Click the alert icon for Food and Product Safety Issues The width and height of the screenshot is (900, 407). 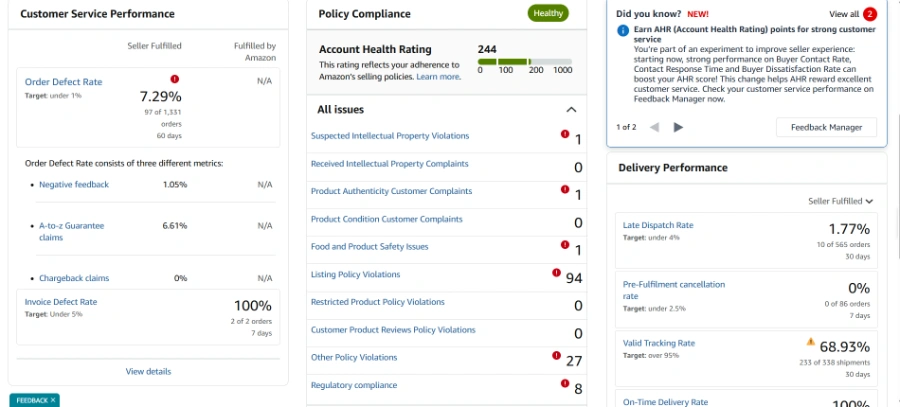pos(565,245)
